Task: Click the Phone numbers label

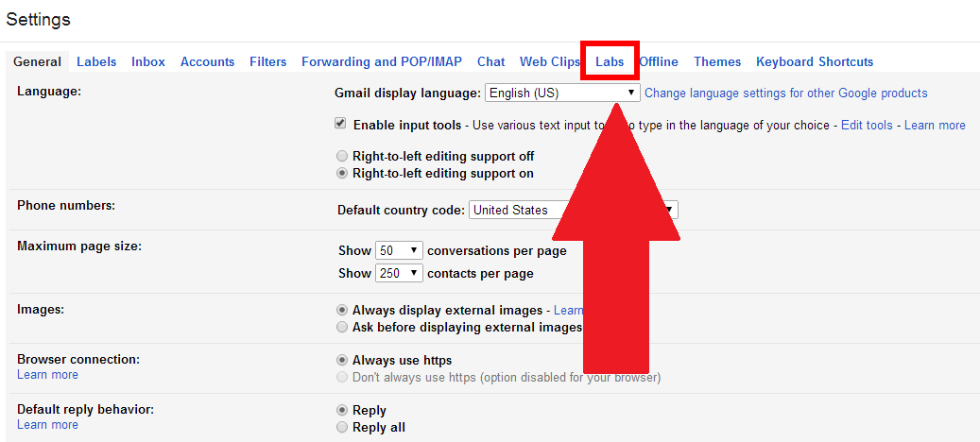Action: 66,205
